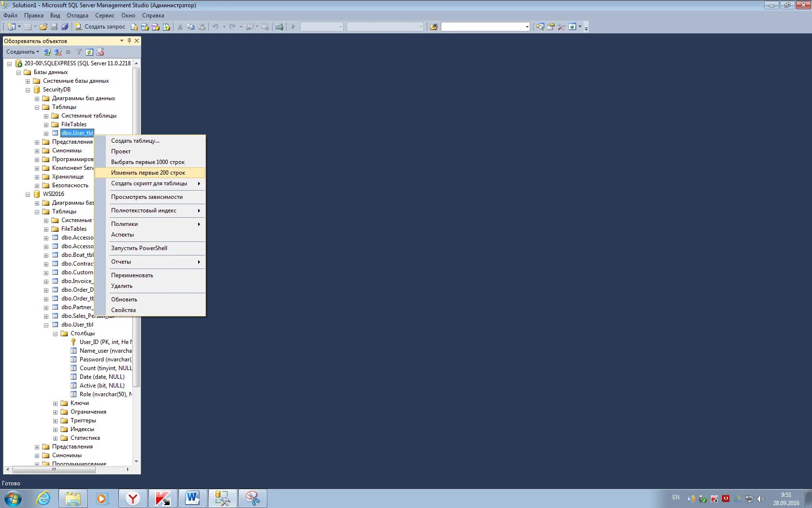Collapse the SecurityDB database node

(x=28, y=90)
